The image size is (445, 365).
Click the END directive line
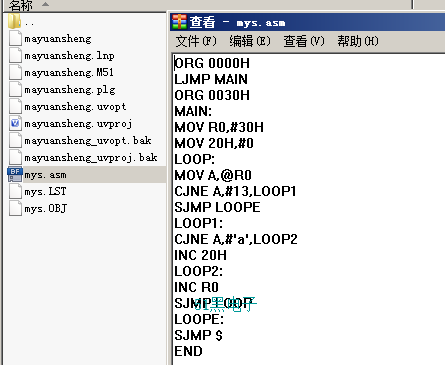[x=188, y=351]
